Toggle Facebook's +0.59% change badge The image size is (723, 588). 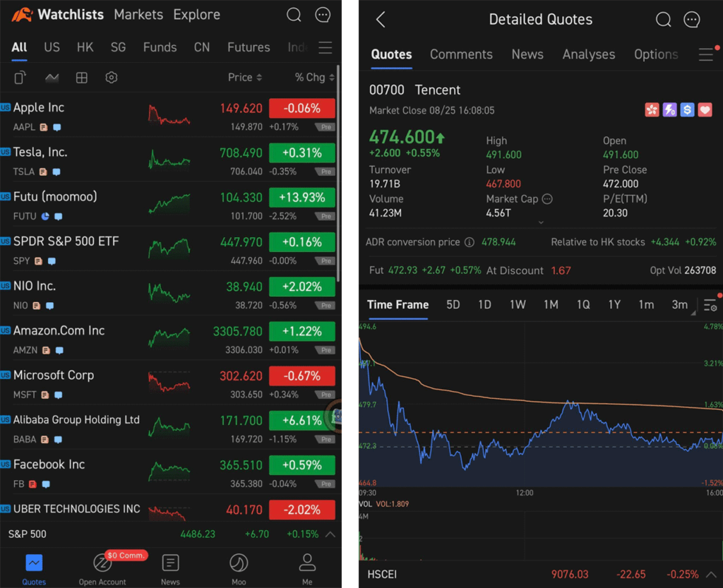coord(302,465)
